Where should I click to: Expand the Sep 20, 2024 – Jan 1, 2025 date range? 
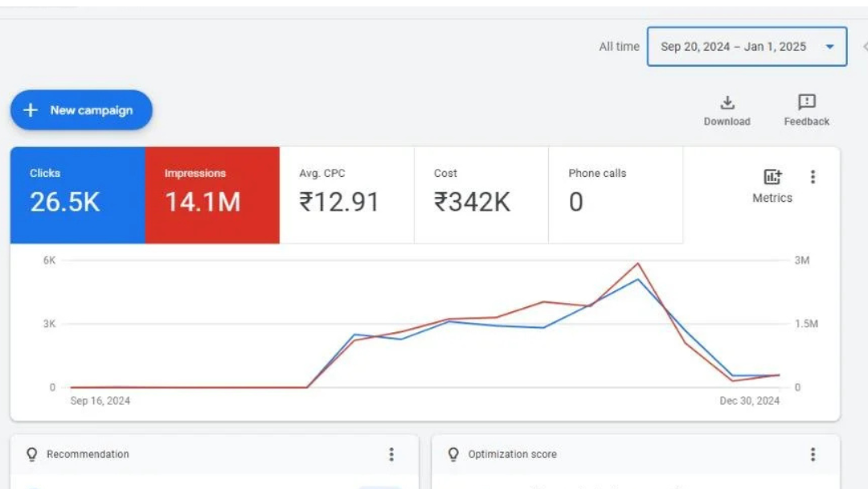(x=733, y=47)
